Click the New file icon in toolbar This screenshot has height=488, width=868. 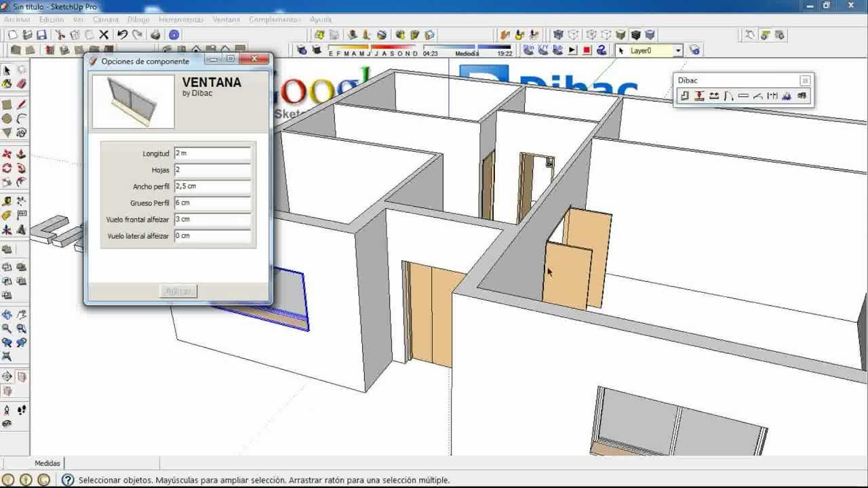pyautogui.click(x=12, y=35)
